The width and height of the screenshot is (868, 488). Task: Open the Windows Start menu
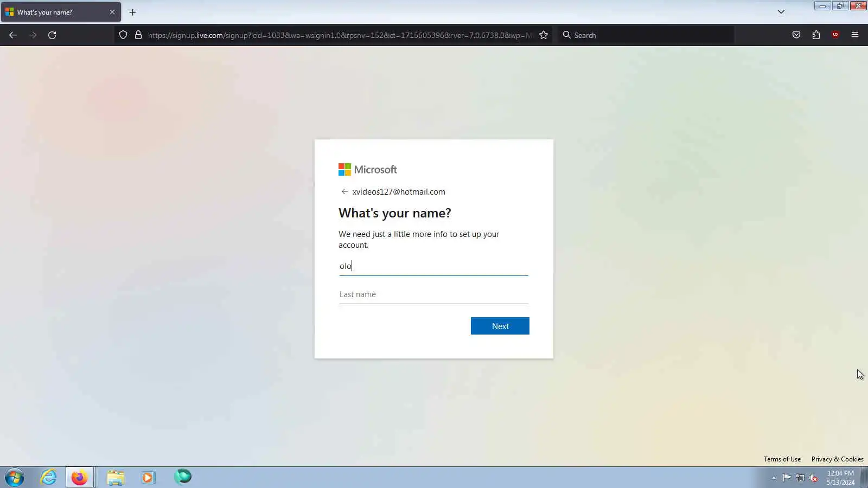15,478
